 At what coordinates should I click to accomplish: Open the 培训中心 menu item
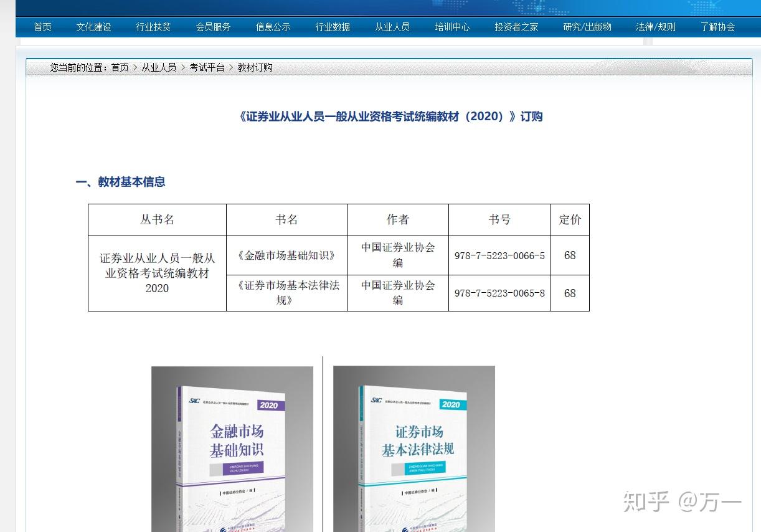[452, 27]
